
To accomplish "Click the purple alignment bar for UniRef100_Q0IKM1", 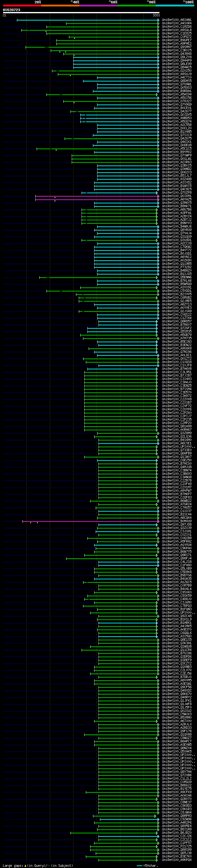I will click(x=97, y=196).
